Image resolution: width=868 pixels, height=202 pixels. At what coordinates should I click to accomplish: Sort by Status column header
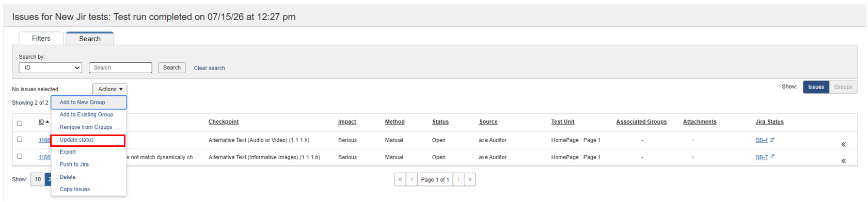click(x=440, y=122)
